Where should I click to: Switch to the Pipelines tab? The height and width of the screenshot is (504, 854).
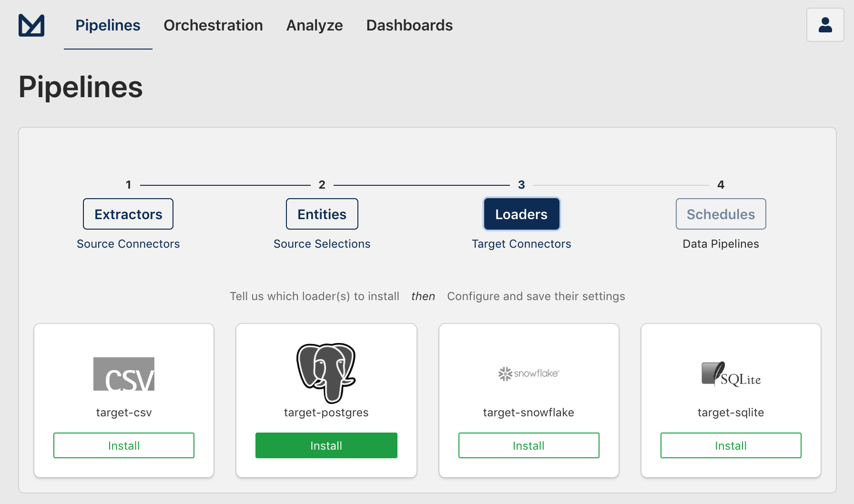coord(108,25)
